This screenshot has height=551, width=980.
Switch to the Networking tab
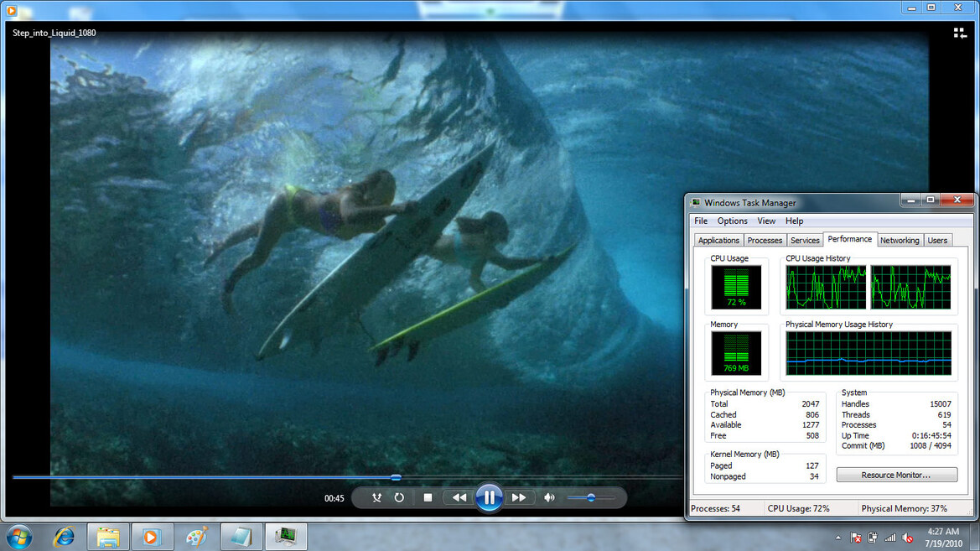900,240
